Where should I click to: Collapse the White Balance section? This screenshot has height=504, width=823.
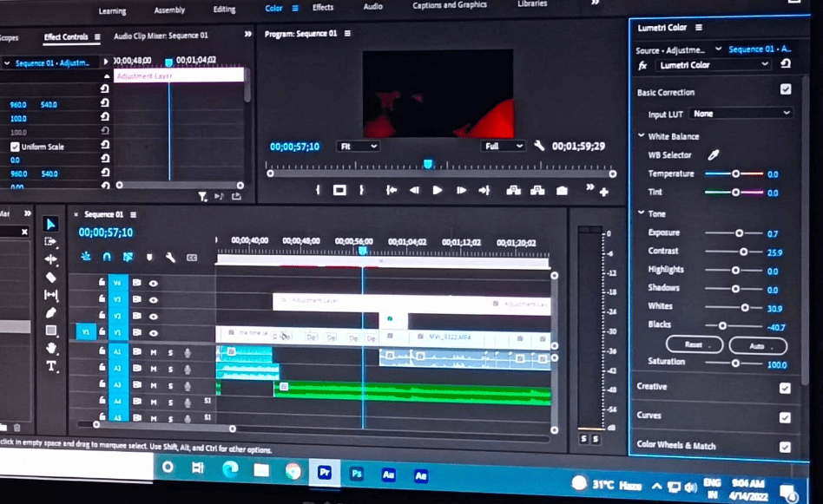pyautogui.click(x=641, y=136)
